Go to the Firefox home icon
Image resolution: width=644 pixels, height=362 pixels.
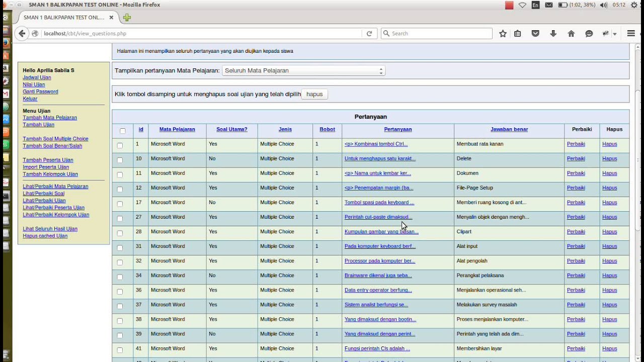571,34
